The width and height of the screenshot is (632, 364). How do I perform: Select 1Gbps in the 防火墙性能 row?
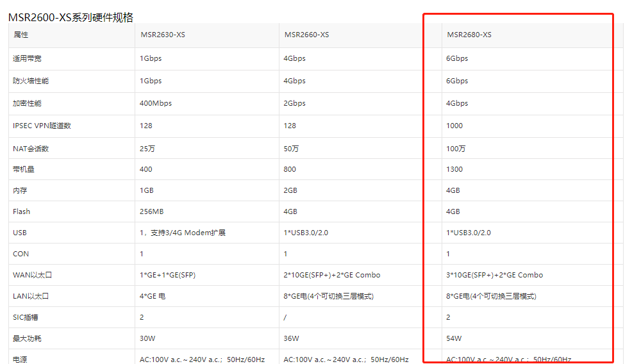point(151,81)
